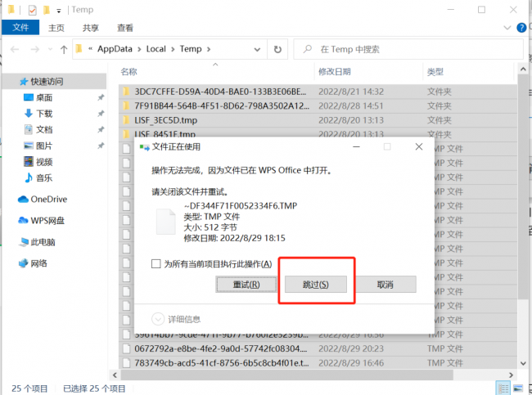Click the Forward navigation arrow
532x395 pixels.
pos(35,50)
